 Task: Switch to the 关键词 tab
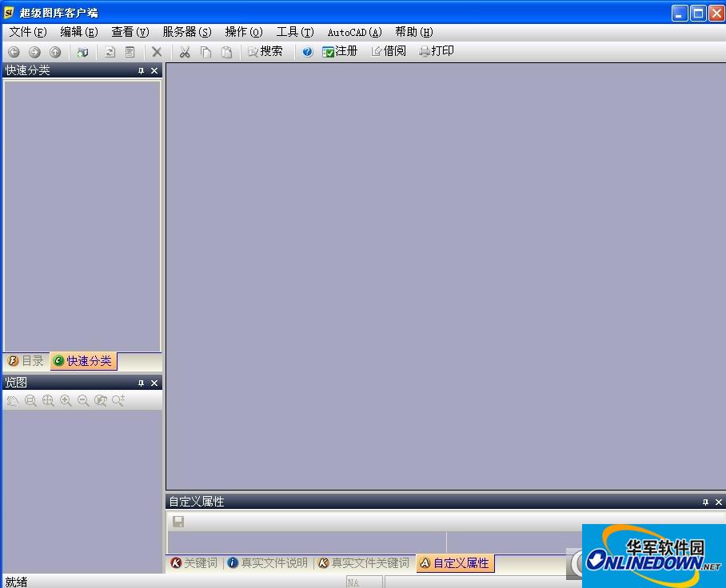[194, 563]
